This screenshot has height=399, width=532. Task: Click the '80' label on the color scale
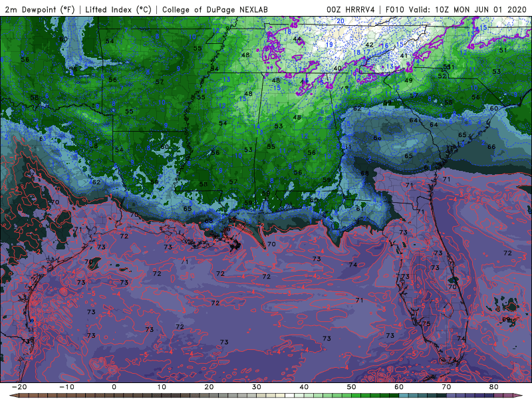pos(494,387)
